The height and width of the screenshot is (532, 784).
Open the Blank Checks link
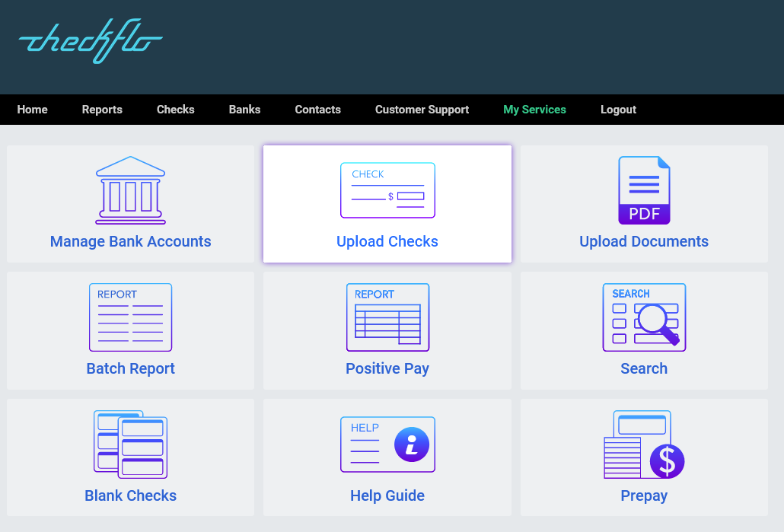(130, 495)
